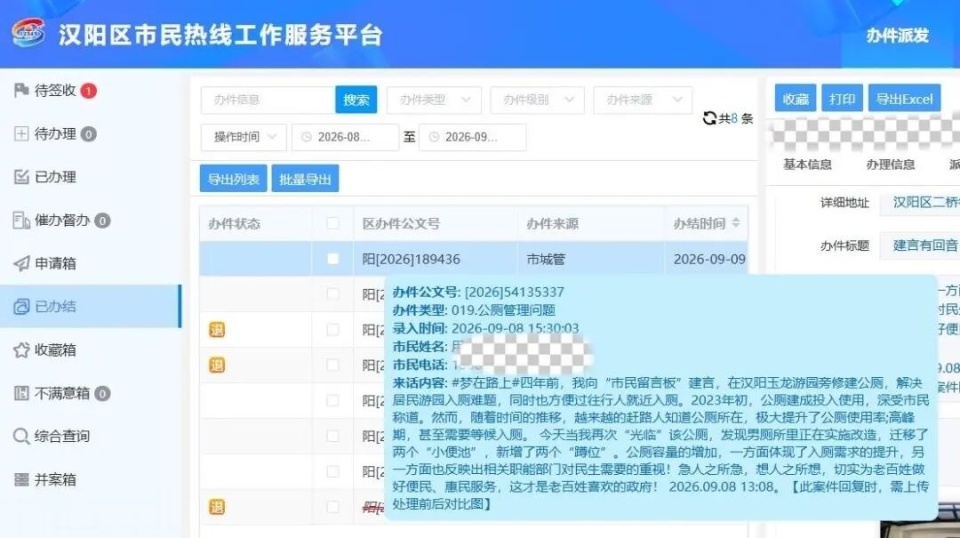The width and height of the screenshot is (960, 538).
Task: Click the 综合查询 magnifier icon
Action: point(21,436)
